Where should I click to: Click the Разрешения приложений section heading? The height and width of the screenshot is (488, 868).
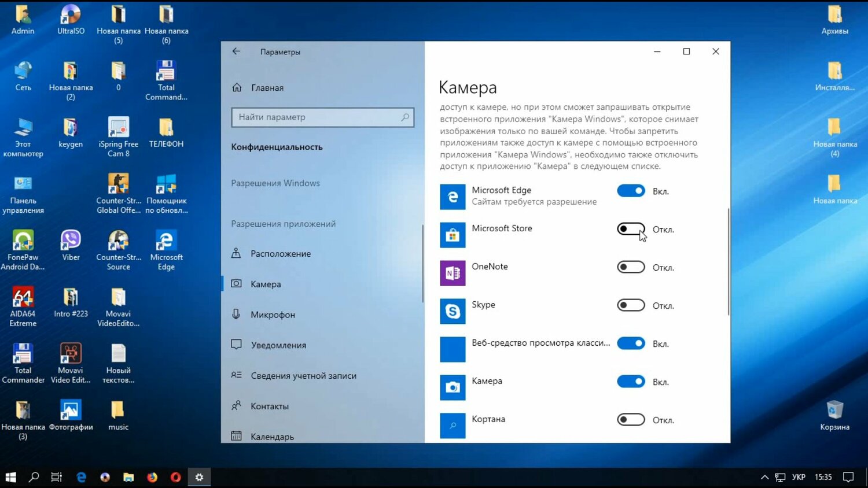pos(284,224)
